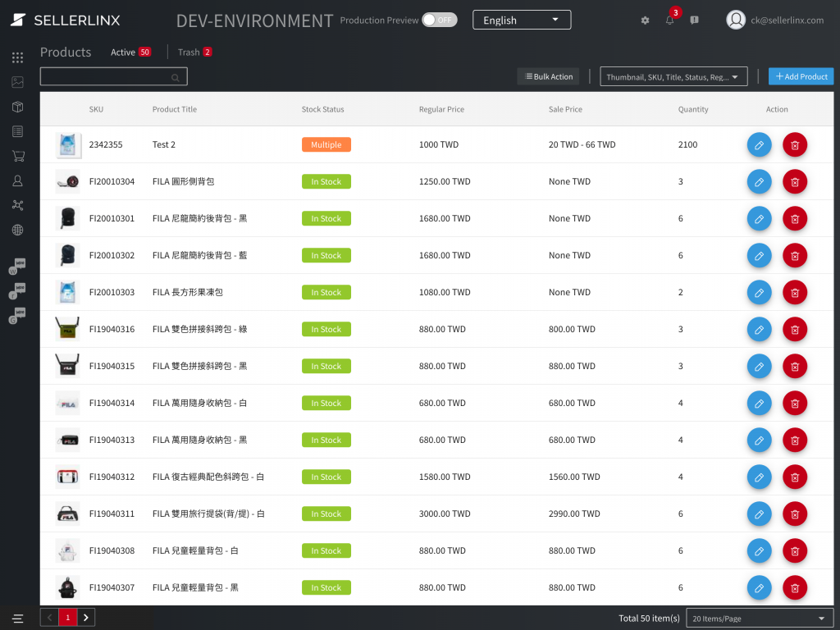Open the first WOO W sidebar icon

tap(17, 267)
